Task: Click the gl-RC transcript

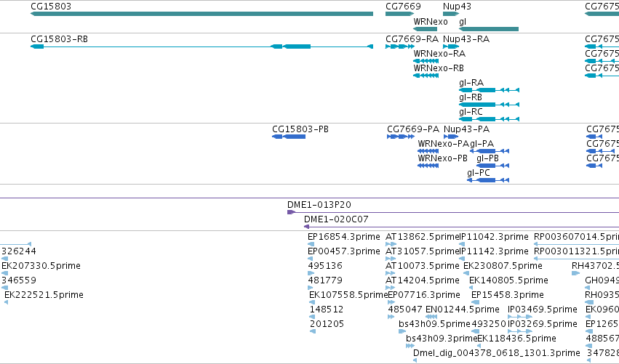Action: click(489, 119)
